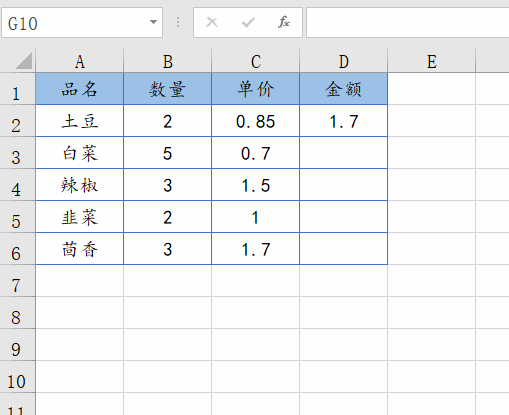The height and width of the screenshot is (415, 509).
Task: Select row 7 header
Action: point(17,281)
